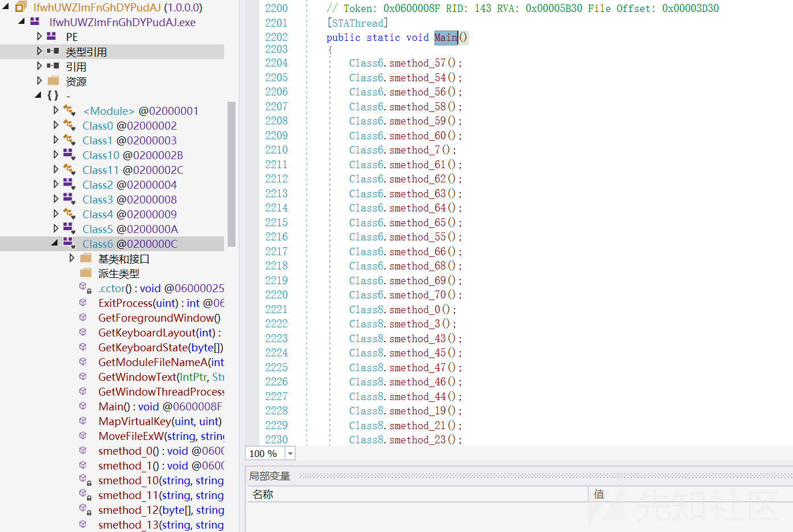Viewport: 793px width, 532px height.
Task: Click the [STAThread] attribute text
Action: click(x=357, y=23)
